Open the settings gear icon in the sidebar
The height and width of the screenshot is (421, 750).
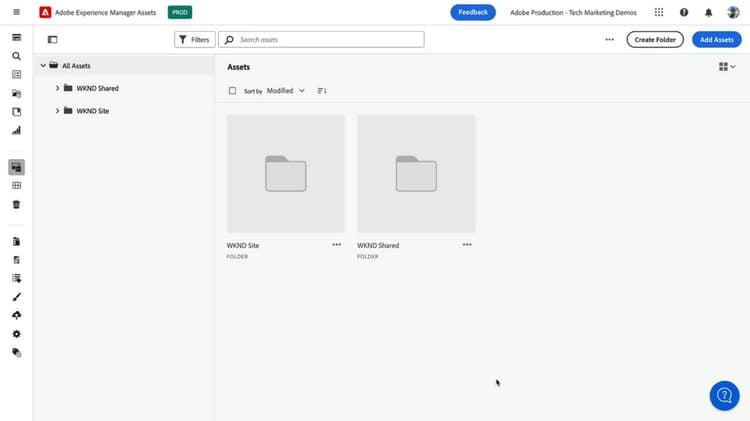pyautogui.click(x=16, y=334)
